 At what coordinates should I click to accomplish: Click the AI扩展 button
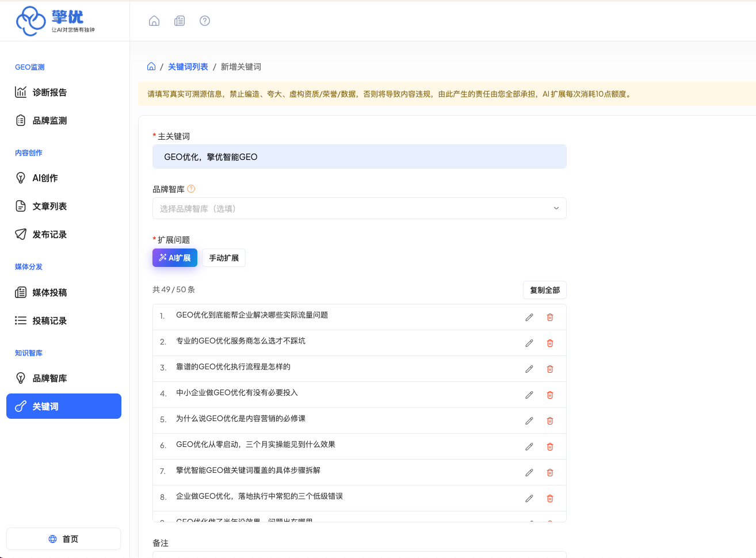pos(175,258)
